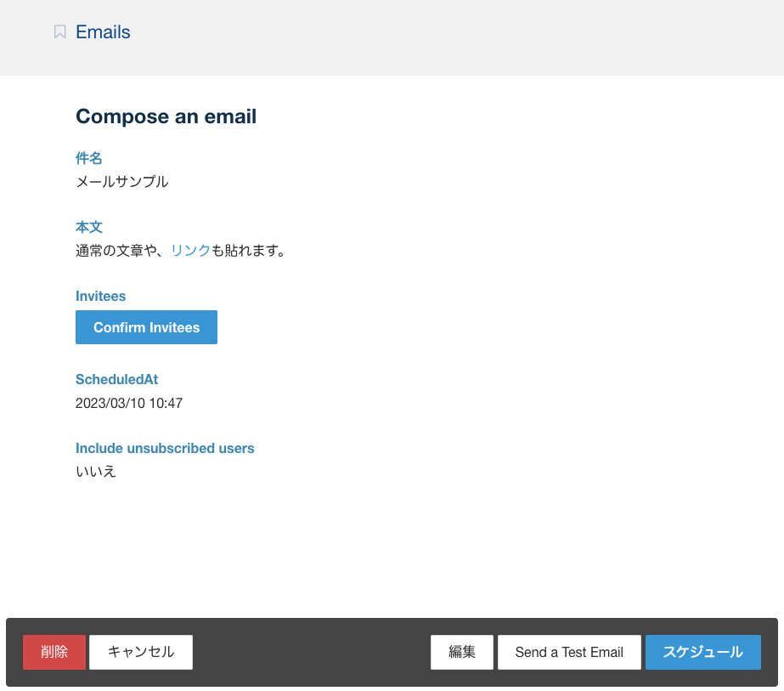The height and width of the screenshot is (691, 784).
Task: Click the Confirm Invitees button
Action: 146,327
